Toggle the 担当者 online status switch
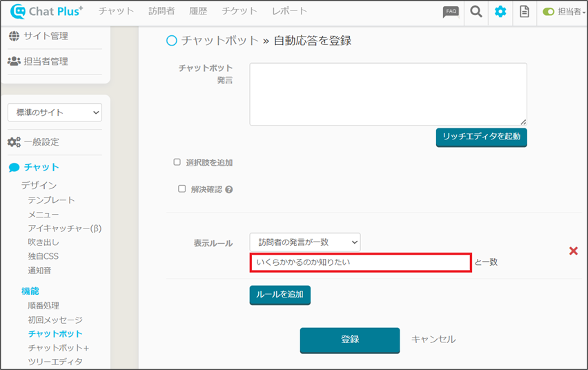This screenshot has height=370, width=588. coord(549,12)
